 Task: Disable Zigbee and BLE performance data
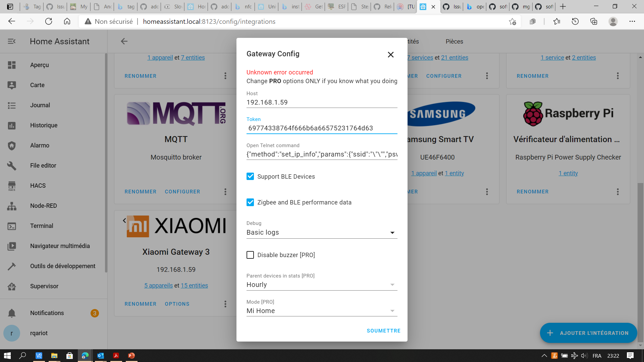250,202
